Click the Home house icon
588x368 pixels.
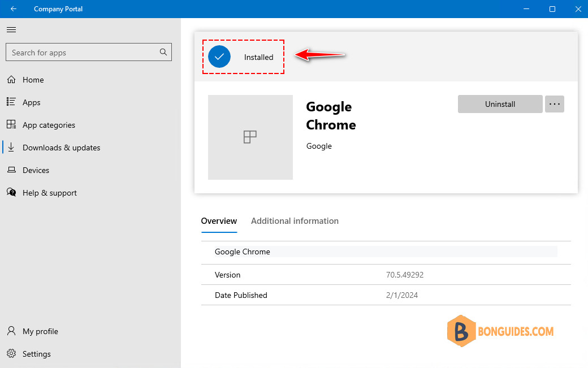click(x=12, y=80)
